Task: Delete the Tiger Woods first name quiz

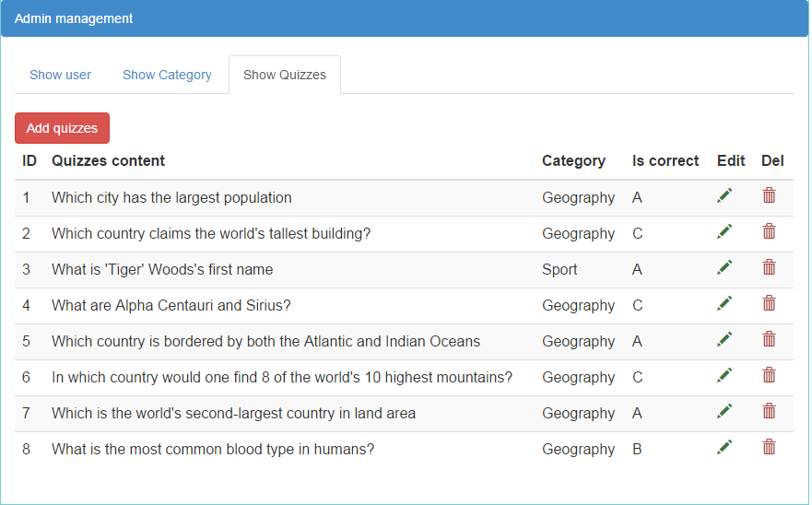Action: (x=769, y=267)
